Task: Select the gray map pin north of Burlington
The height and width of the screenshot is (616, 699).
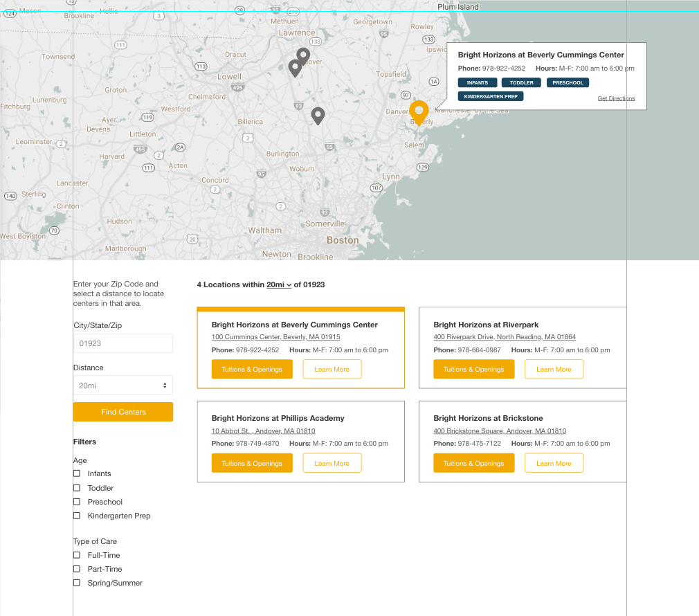Action: 318,116
